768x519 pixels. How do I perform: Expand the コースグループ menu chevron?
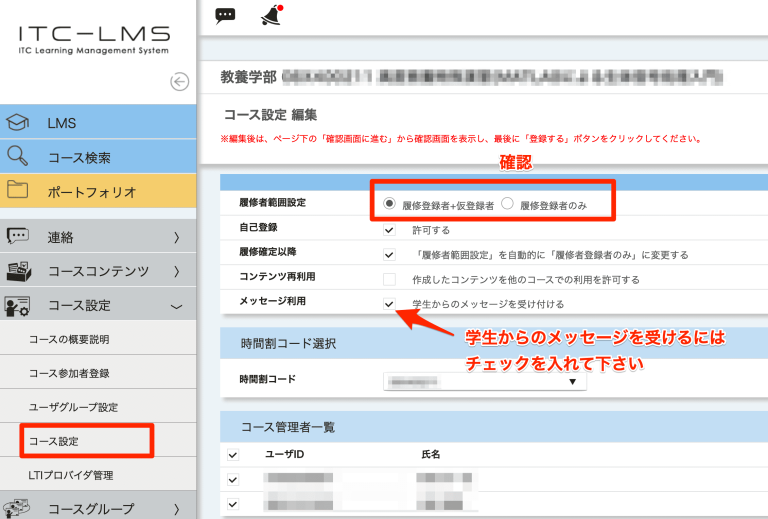tap(176, 507)
